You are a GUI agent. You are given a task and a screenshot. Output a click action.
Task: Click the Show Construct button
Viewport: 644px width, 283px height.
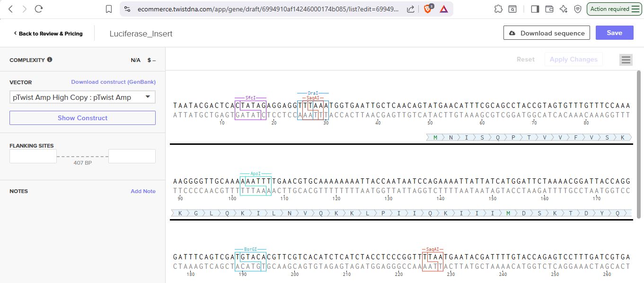(x=82, y=118)
